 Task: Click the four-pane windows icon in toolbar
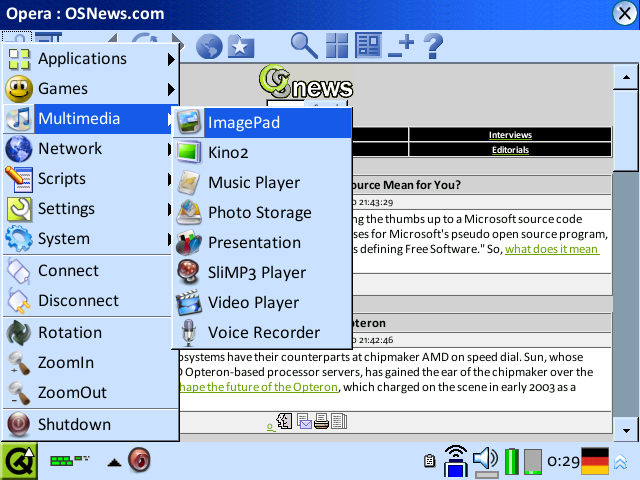coord(337,45)
